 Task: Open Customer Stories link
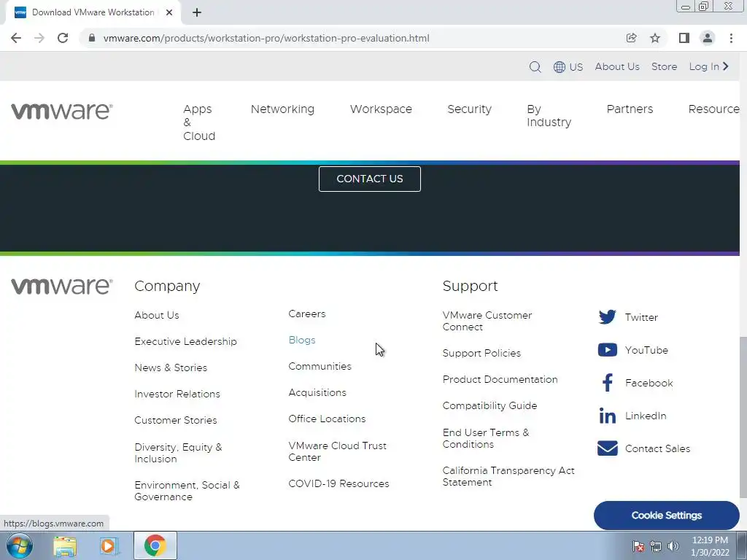(175, 420)
